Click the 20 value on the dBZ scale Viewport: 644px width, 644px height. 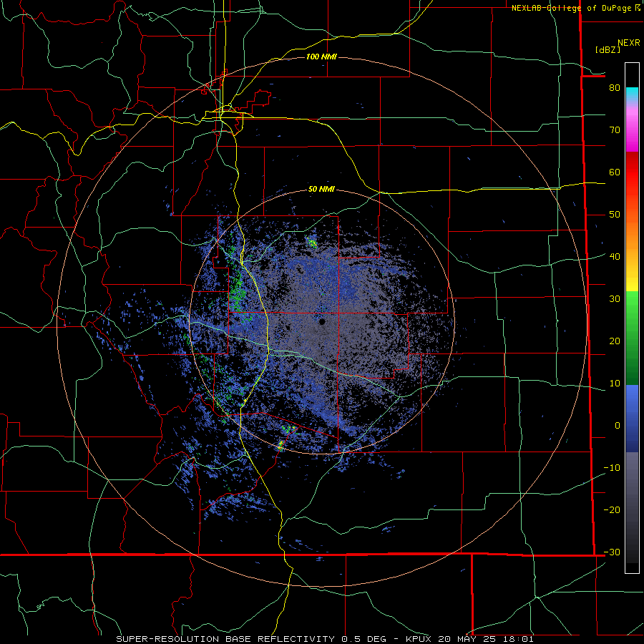point(615,341)
